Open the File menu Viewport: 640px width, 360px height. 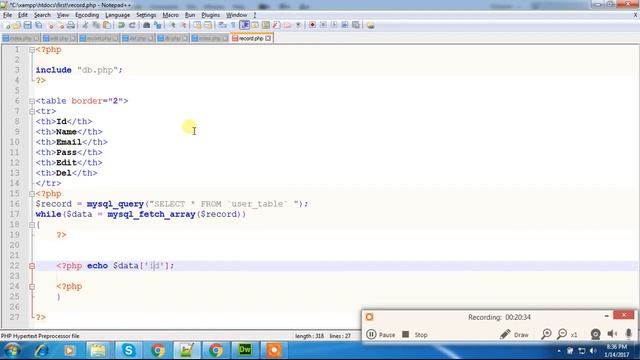coord(7,15)
